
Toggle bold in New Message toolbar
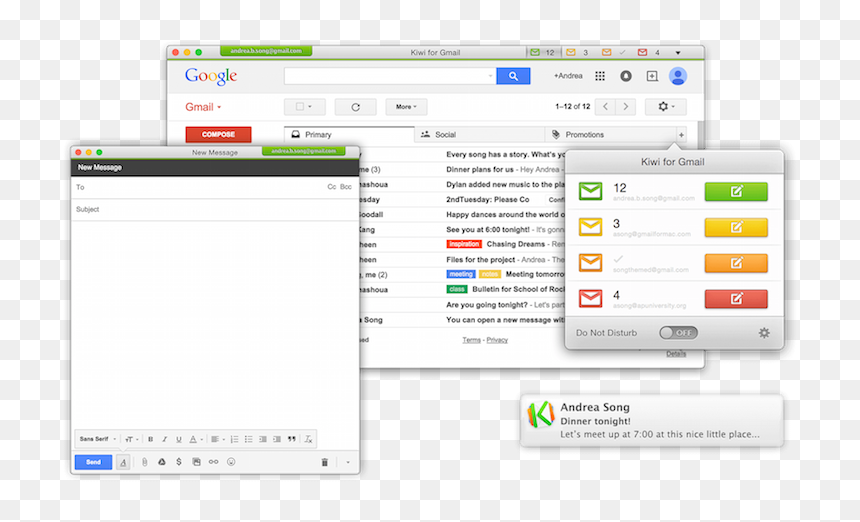click(150, 439)
